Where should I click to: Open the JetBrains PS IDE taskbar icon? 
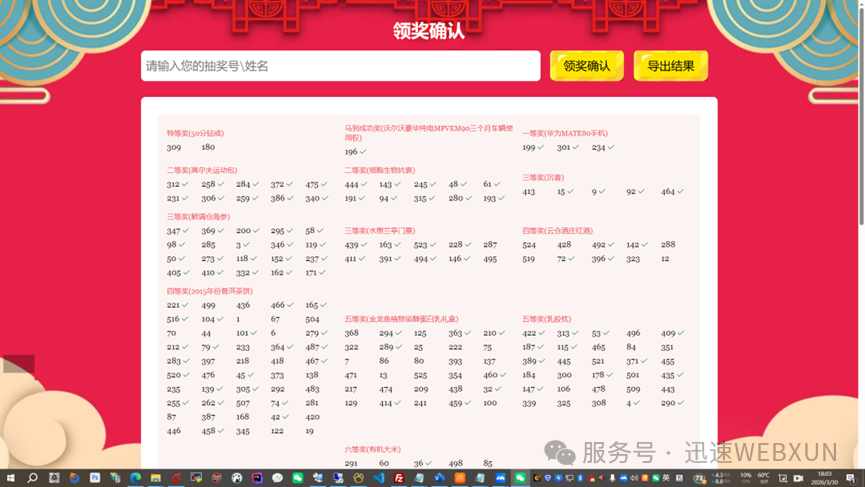click(257, 478)
